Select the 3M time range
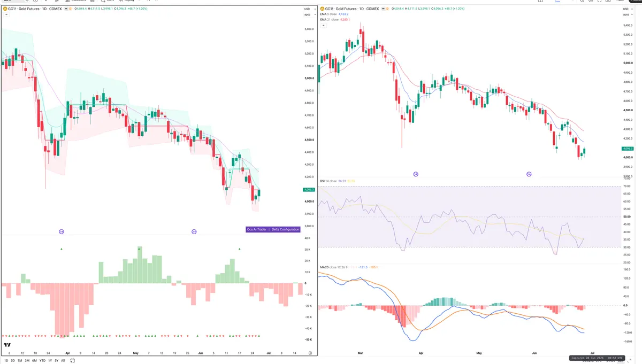642x364 pixels. tap(27, 361)
